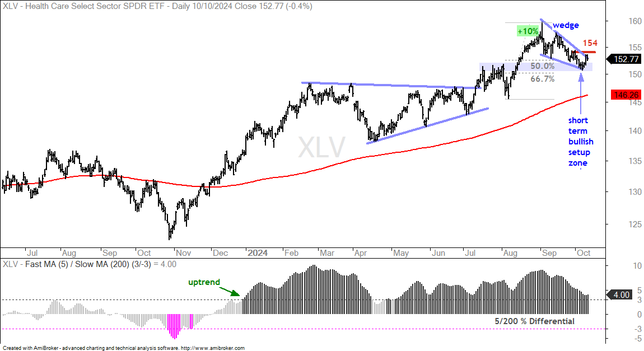Click the AmiBroker credit line at bottom
Image resolution: width=644 pixels, height=351 pixels.
[124, 348]
